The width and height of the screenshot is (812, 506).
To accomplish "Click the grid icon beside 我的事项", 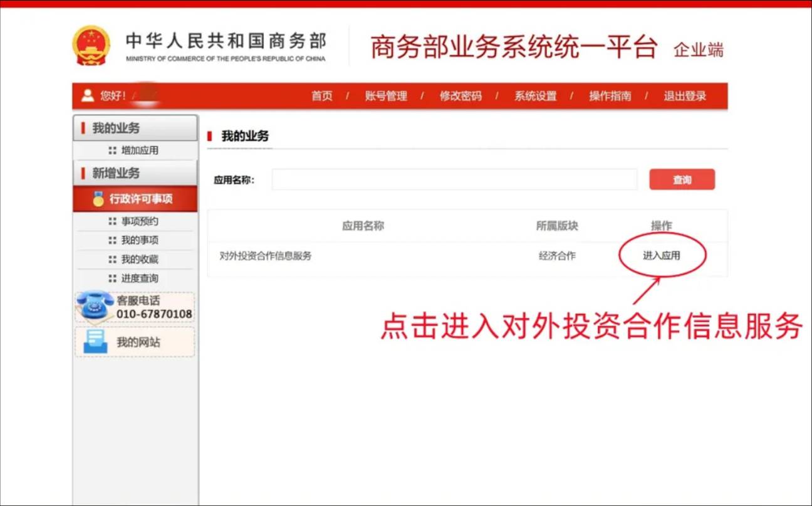I will pos(112,240).
